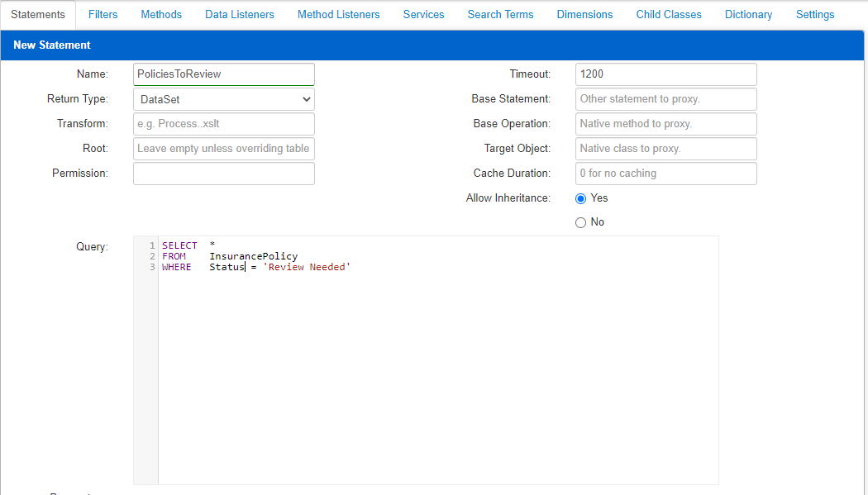
Task: Open the Filters tab
Action: [103, 15]
